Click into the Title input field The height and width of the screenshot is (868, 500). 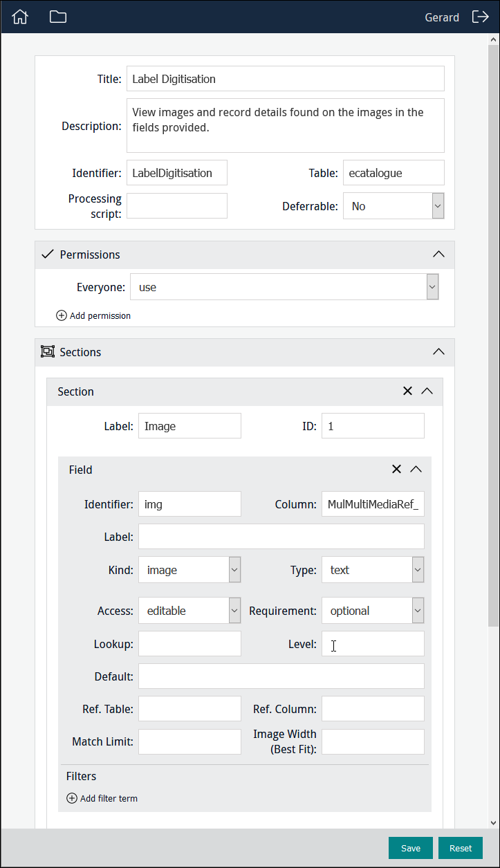[285, 79]
